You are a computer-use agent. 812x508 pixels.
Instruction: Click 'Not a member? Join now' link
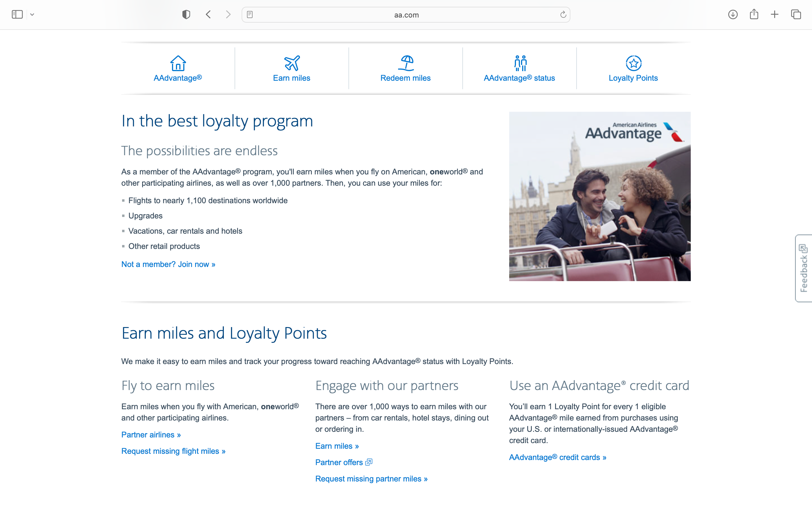click(x=168, y=264)
